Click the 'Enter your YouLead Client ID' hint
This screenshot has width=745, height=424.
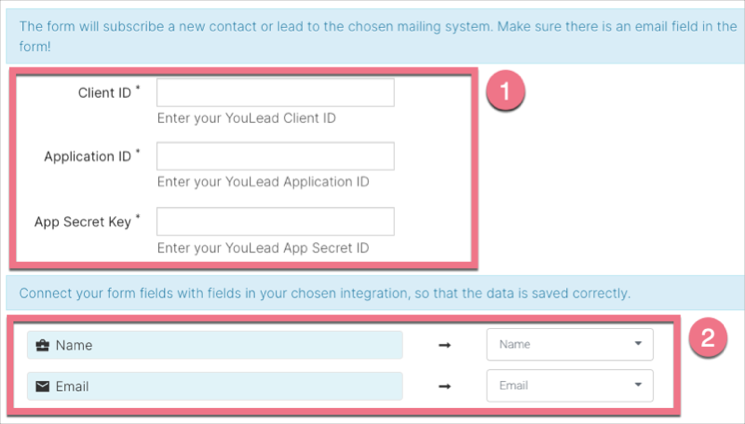click(x=246, y=118)
